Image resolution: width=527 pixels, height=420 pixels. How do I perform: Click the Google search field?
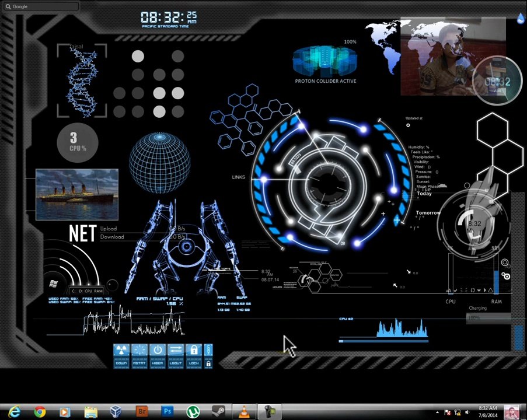[41, 6]
